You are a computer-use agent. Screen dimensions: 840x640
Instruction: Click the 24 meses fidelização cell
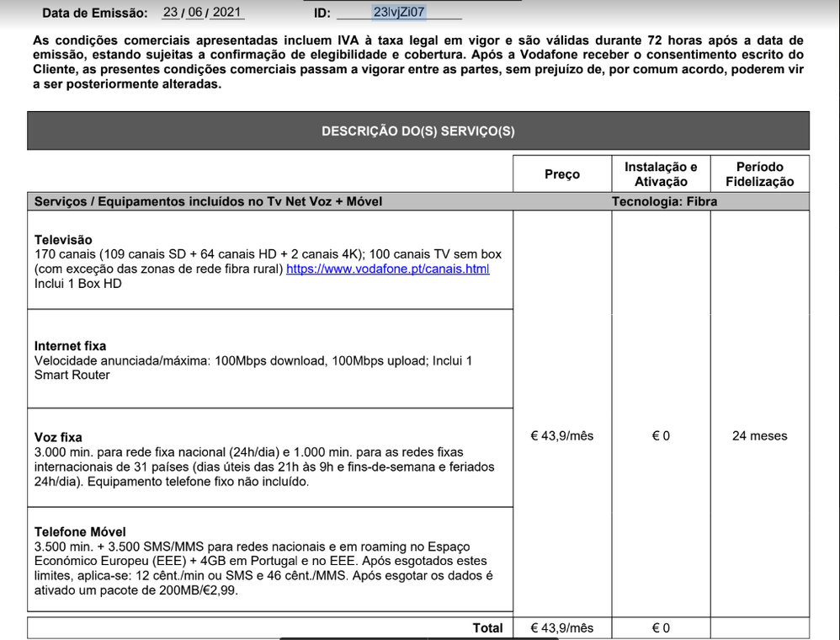(759, 436)
